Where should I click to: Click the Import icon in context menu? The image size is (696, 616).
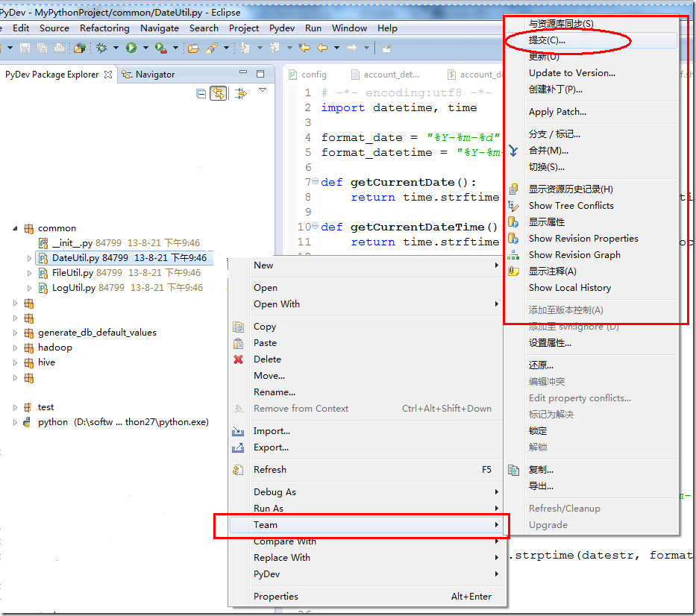(238, 431)
